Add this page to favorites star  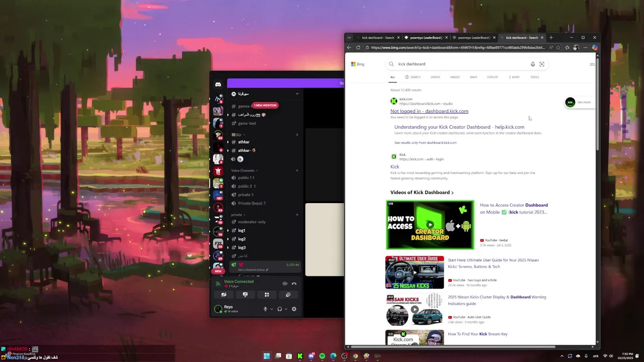(x=558, y=47)
